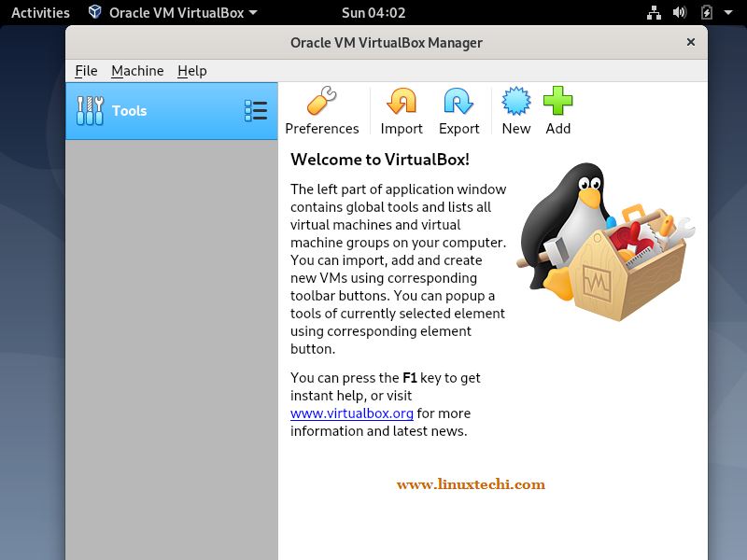Create a New virtual machine
This screenshot has height=560, width=747.
pyautogui.click(x=516, y=110)
